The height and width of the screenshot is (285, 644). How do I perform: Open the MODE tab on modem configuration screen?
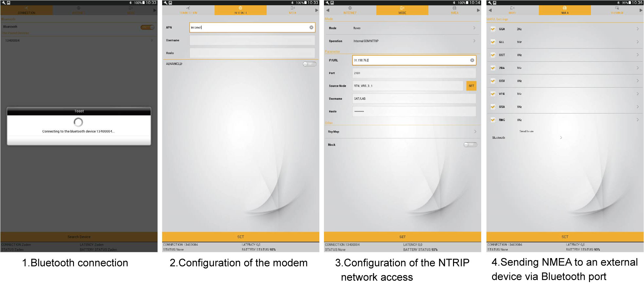coord(293,10)
